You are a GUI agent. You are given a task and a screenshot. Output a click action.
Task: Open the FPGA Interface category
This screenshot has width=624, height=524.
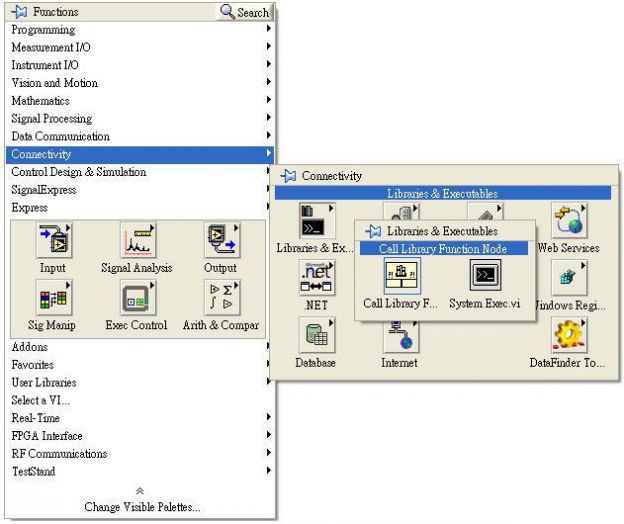click(x=140, y=436)
